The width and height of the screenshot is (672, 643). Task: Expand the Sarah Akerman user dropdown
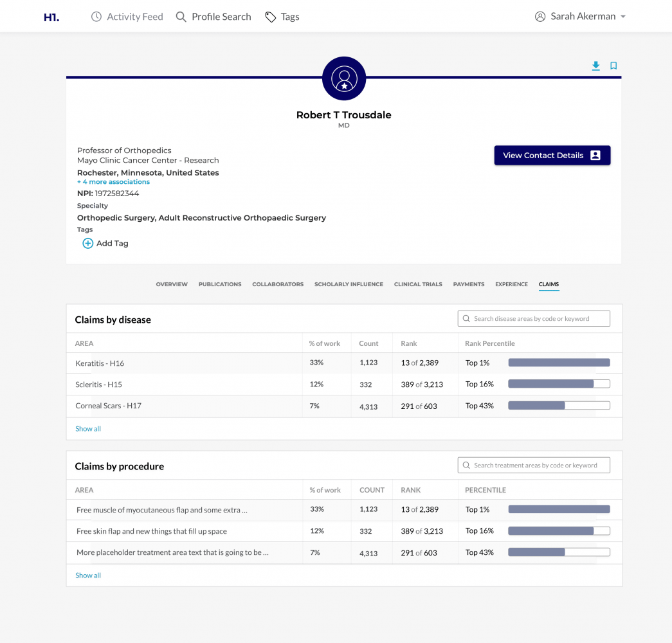pyautogui.click(x=581, y=17)
